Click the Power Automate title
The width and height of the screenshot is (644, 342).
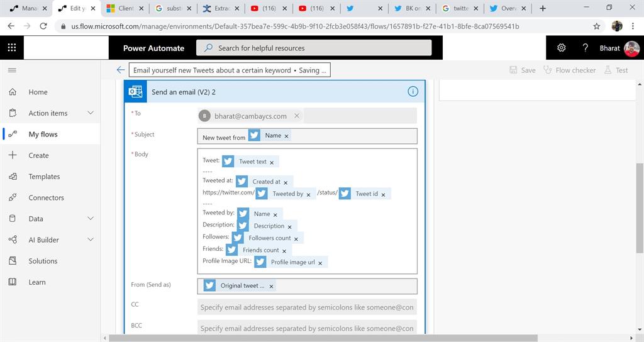click(x=153, y=48)
